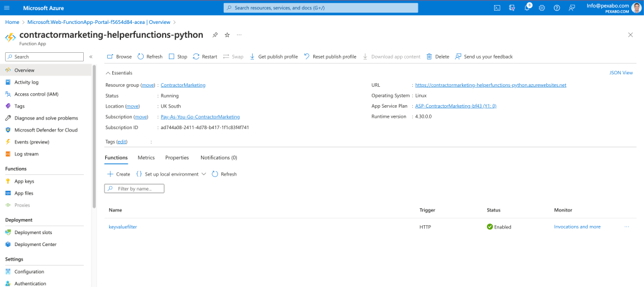Open portal settings gear
The height and width of the screenshot is (287, 644).
[542, 8]
